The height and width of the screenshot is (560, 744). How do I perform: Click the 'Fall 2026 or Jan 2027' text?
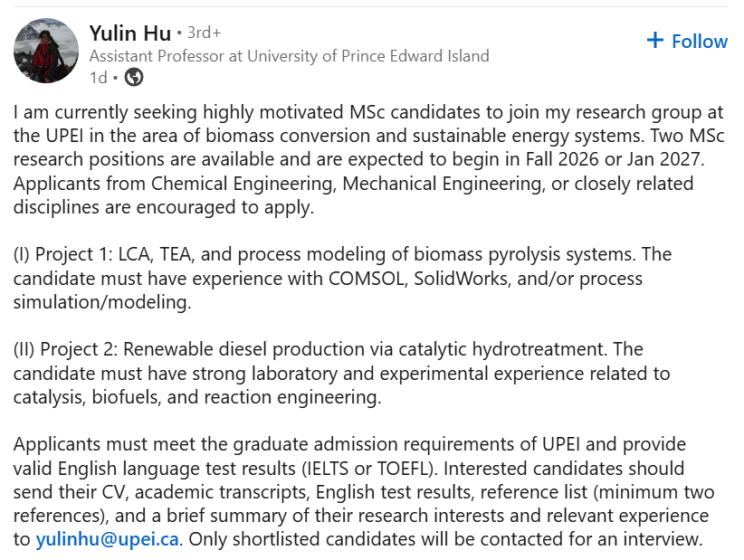[x=613, y=159]
